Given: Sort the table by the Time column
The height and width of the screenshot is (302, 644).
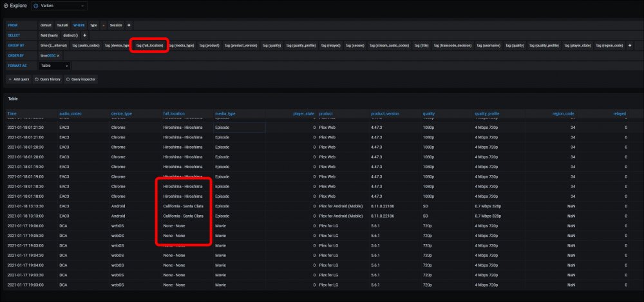Looking at the screenshot, I should [x=12, y=113].
